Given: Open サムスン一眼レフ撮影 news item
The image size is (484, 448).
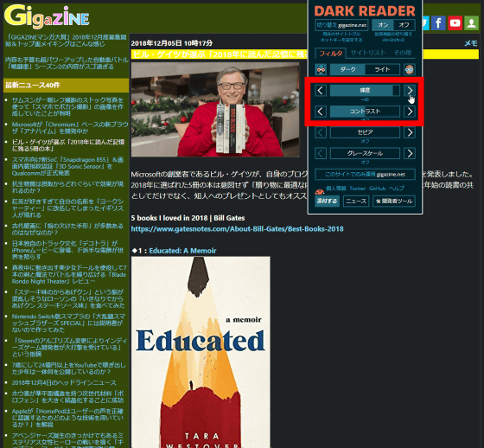Looking at the screenshot, I should click(67, 106).
